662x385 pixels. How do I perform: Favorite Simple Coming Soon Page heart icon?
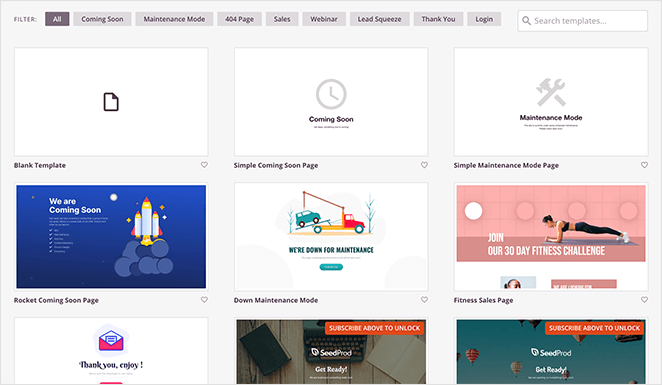click(x=424, y=165)
